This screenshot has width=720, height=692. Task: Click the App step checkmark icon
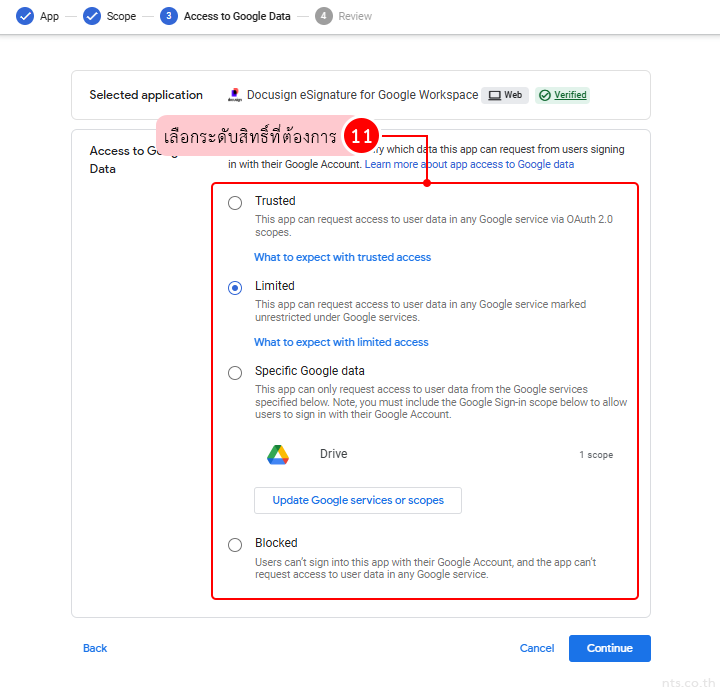[25, 16]
